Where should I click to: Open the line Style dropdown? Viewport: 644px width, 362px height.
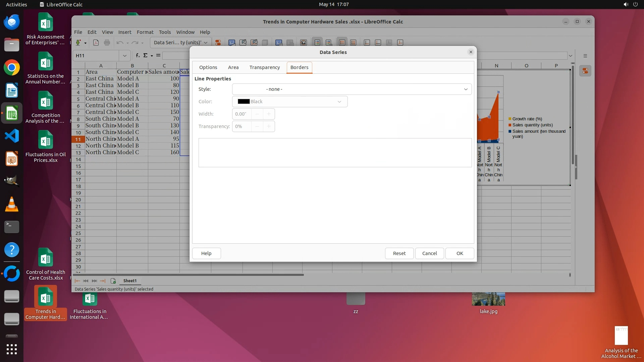pos(352,89)
